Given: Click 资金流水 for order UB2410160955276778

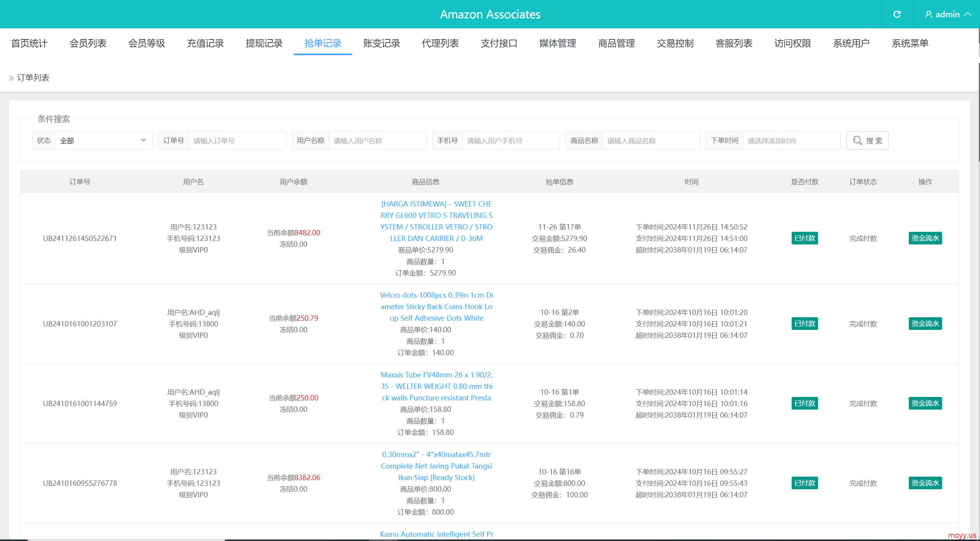Looking at the screenshot, I should (x=925, y=483).
